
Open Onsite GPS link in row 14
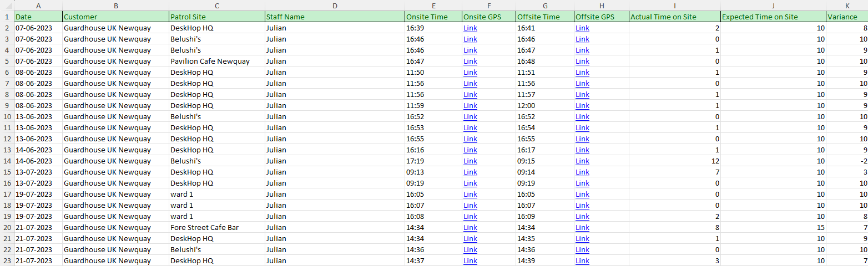click(x=470, y=161)
